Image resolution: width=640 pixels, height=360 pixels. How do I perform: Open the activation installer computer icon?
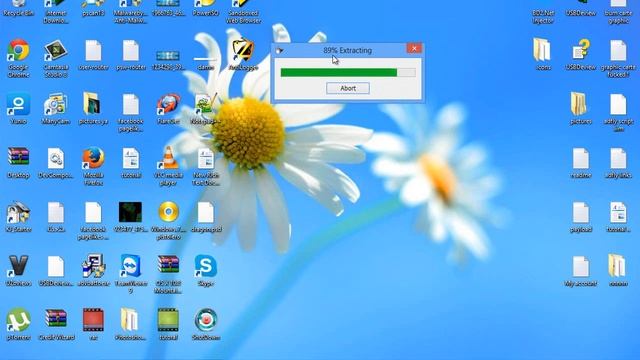click(93, 271)
